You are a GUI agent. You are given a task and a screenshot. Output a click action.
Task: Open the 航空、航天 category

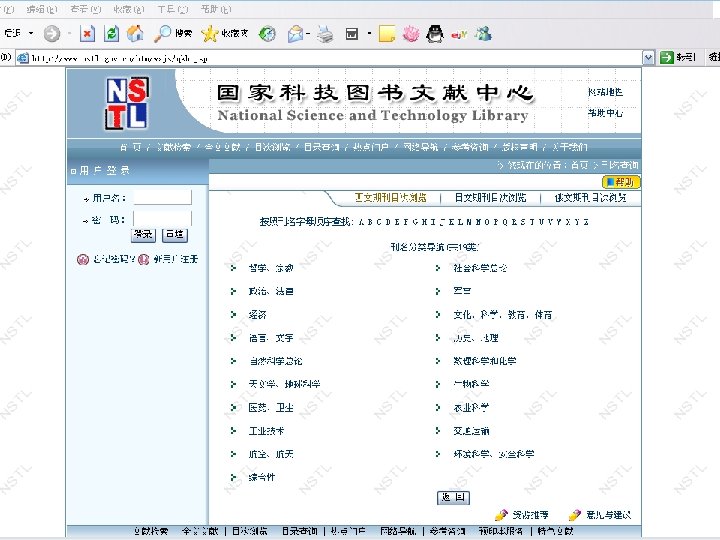[x=271, y=454]
